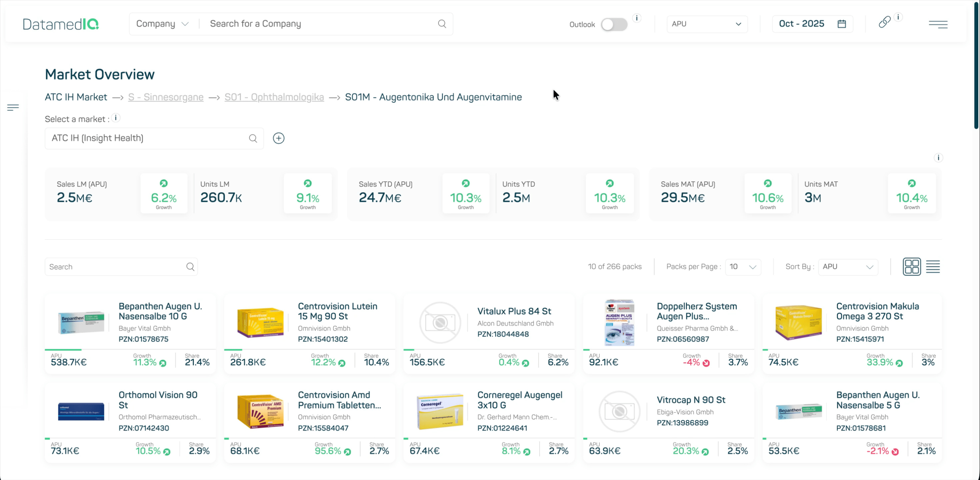Viewport: 980px width, 480px height.
Task: Click the copy link chain icon
Action: 884,22
